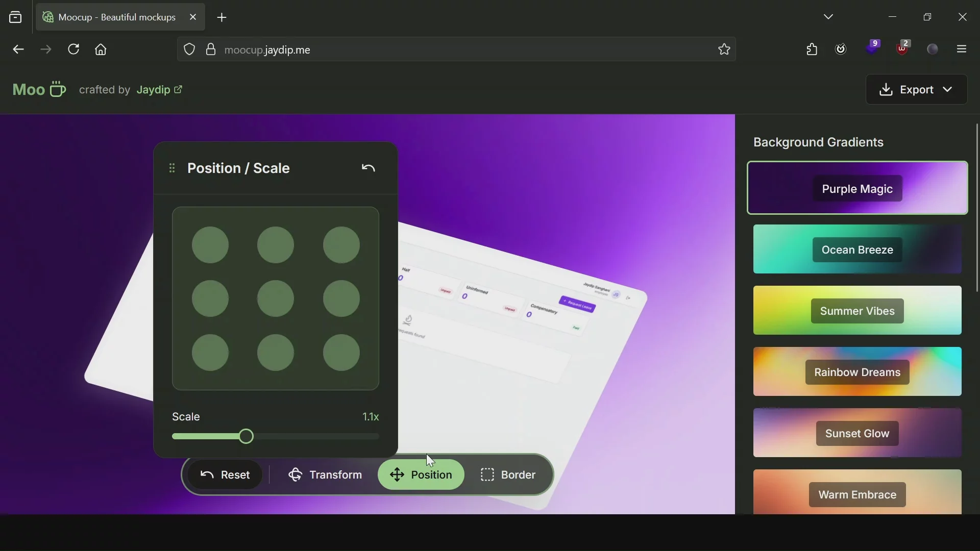This screenshot has width=980, height=551.
Task: Open the Transform tool panel
Action: [x=325, y=475]
